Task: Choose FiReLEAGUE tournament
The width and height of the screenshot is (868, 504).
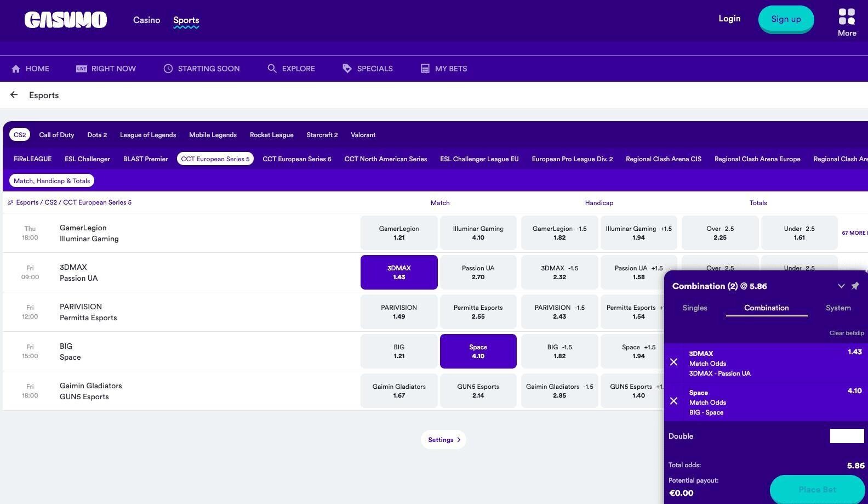Action: click(x=33, y=159)
